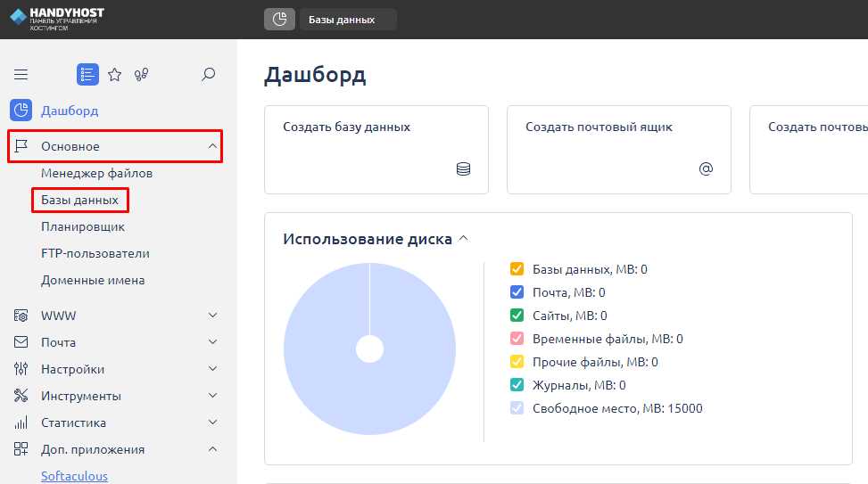Click the Почта envelope icon
Viewport: 868px width, 484px height.
pos(21,342)
